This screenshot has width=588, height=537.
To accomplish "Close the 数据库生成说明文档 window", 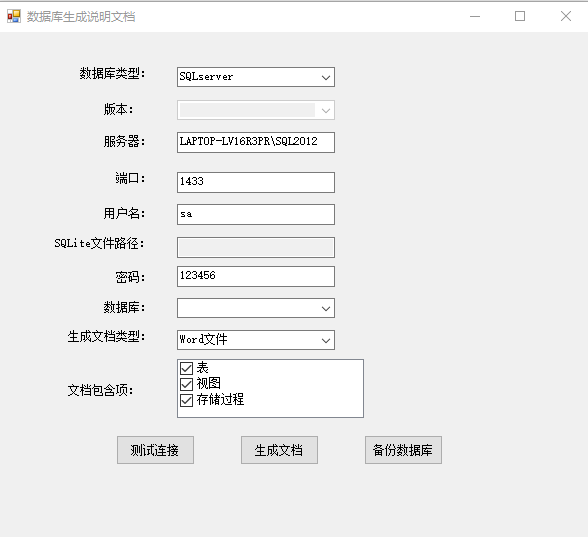I will pyautogui.click(x=566, y=16).
